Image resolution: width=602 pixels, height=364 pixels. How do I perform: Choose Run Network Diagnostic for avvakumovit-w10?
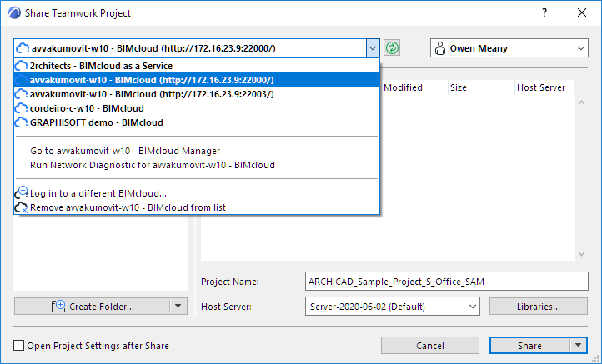153,165
